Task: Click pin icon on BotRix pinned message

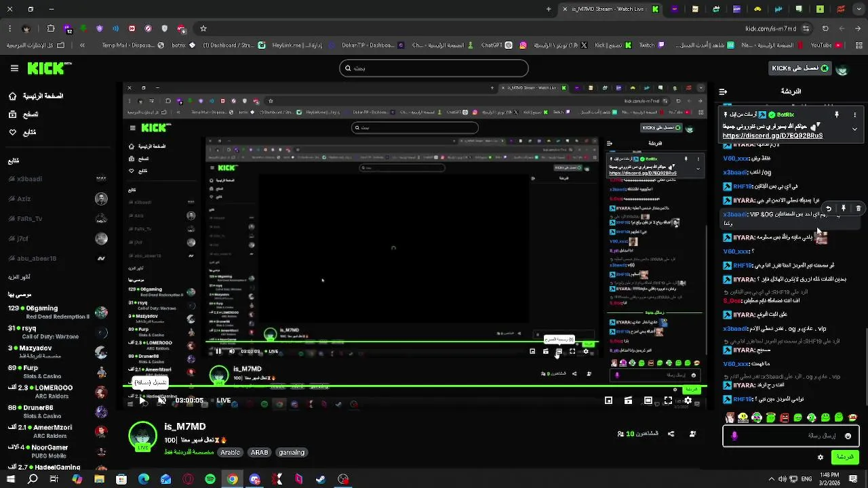Action: click(x=837, y=115)
